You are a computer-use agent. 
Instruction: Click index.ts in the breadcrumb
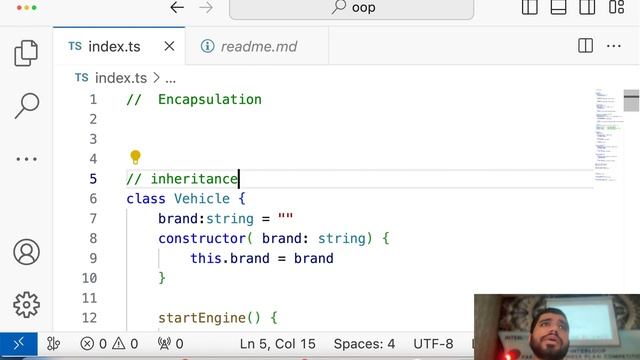[121, 78]
